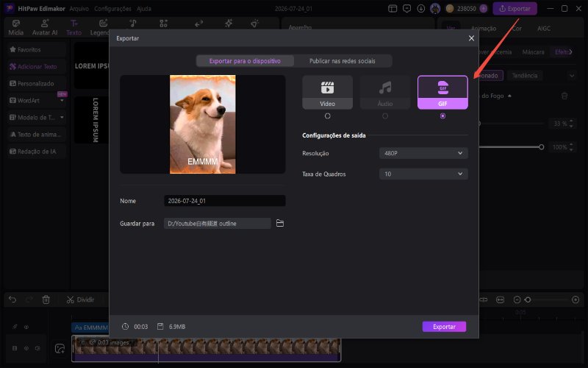Image resolution: width=588 pixels, height=368 pixels.
Task: Select the Aa EMMMM text clip on timeline
Action: coord(90,328)
